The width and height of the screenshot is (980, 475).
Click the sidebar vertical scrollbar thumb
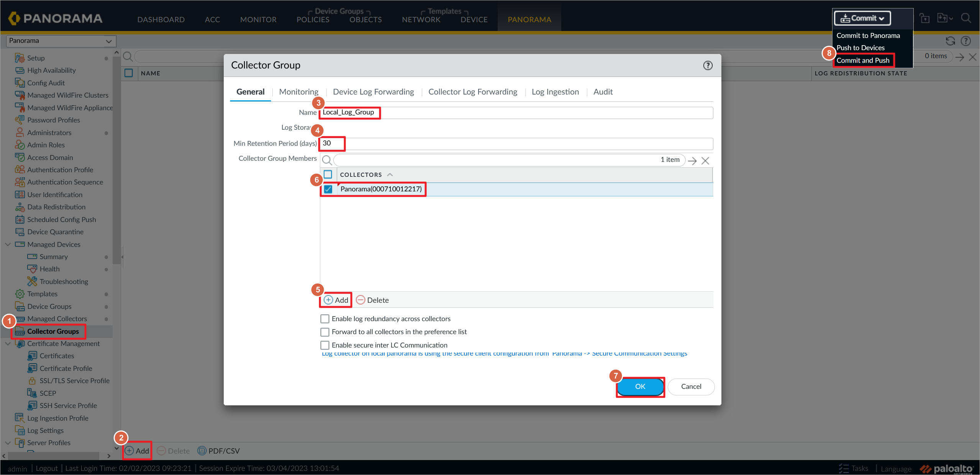(116, 161)
